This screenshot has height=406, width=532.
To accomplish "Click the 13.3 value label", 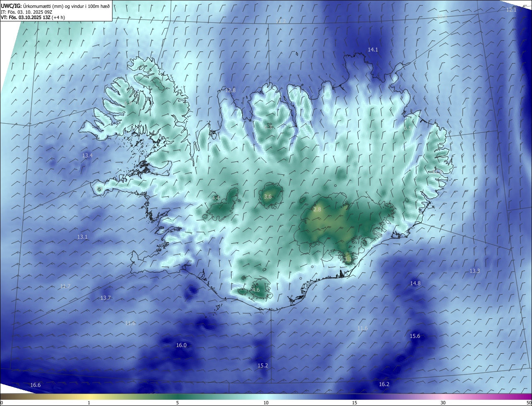I will pyautogui.click(x=475, y=271).
